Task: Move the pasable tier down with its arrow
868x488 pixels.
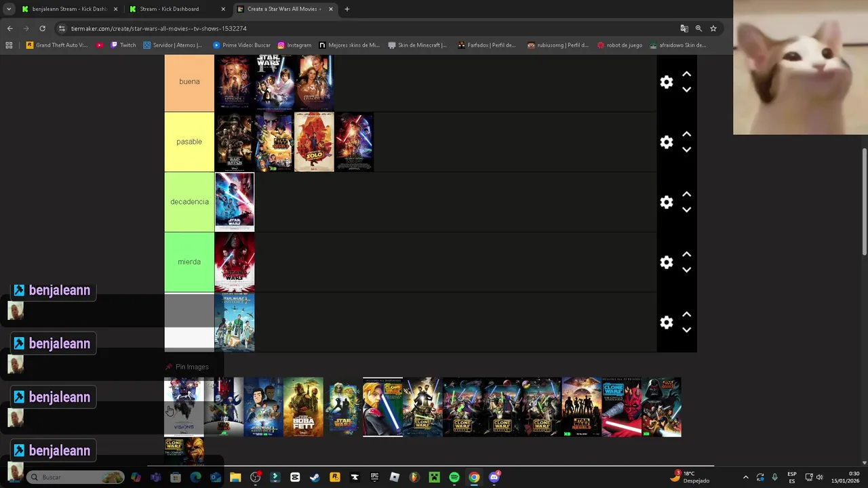Action: click(686, 150)
